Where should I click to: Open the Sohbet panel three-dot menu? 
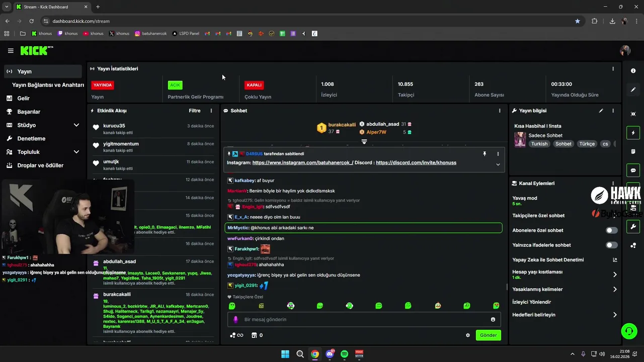pyautogui.click(x=500, y=111)
